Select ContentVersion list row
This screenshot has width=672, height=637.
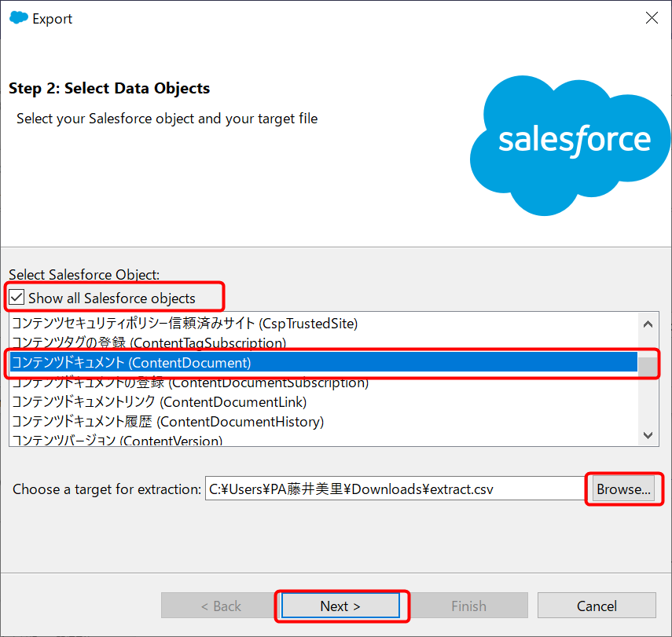pyautogui.click(x=324, y=440)
